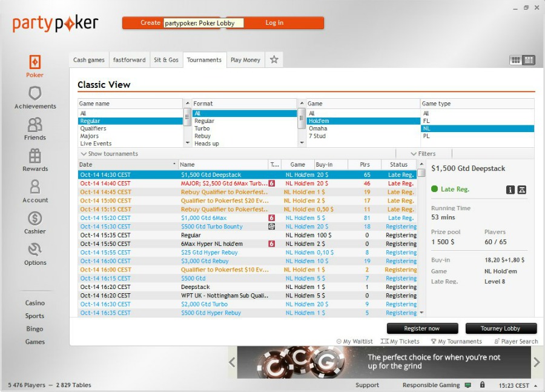
Task: Show next promotional banner
Action: pyautogui.click(x=537, y=362)
